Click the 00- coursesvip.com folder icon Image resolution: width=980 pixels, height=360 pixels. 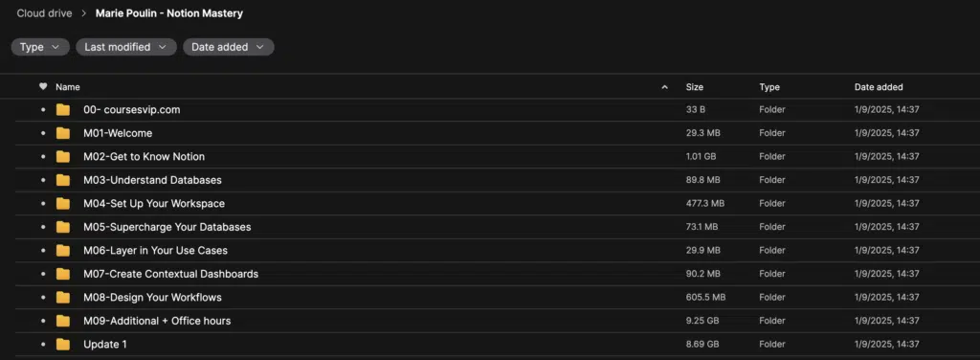pyautogui.click(x=63, y=110)
